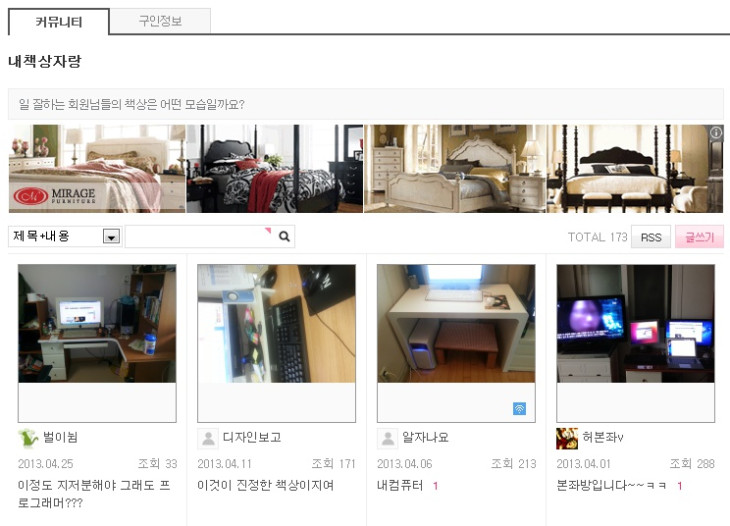This screenshot has width=730, height=526.
Task: Click username 허본좌v
Action: click(x=603, y=437)
